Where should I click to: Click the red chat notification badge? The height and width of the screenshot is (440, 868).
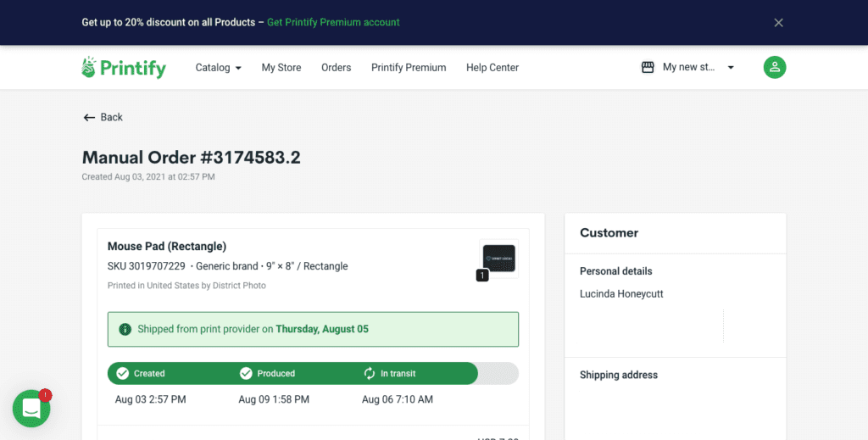[46, 395]
